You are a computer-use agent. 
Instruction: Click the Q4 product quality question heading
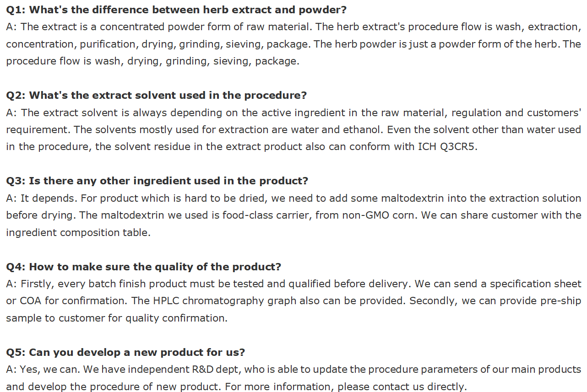[x=143, y=267]
